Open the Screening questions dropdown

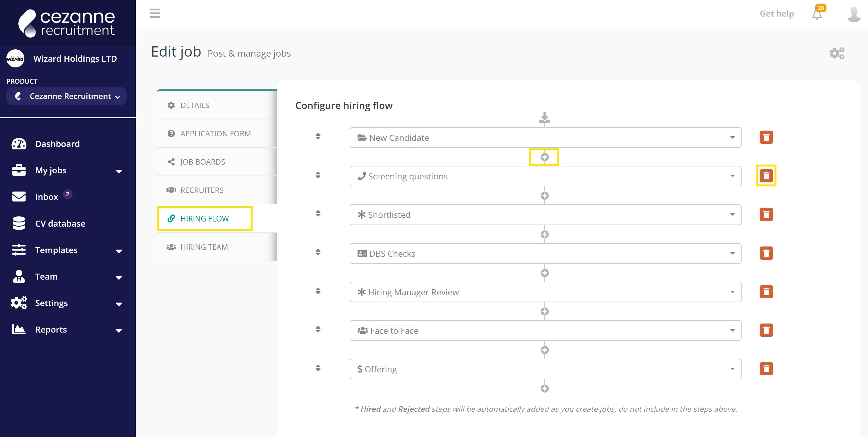[545, 176]
